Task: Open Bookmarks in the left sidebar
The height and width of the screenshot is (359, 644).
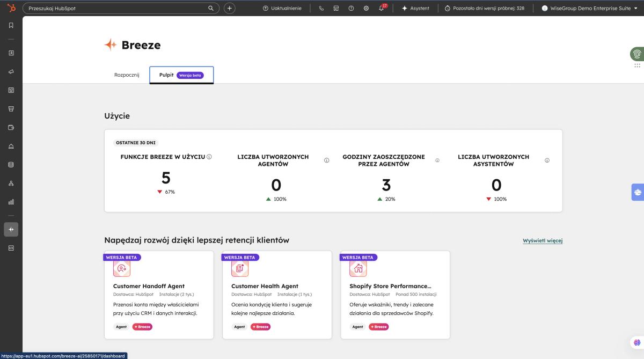Action: pos(11,26)
